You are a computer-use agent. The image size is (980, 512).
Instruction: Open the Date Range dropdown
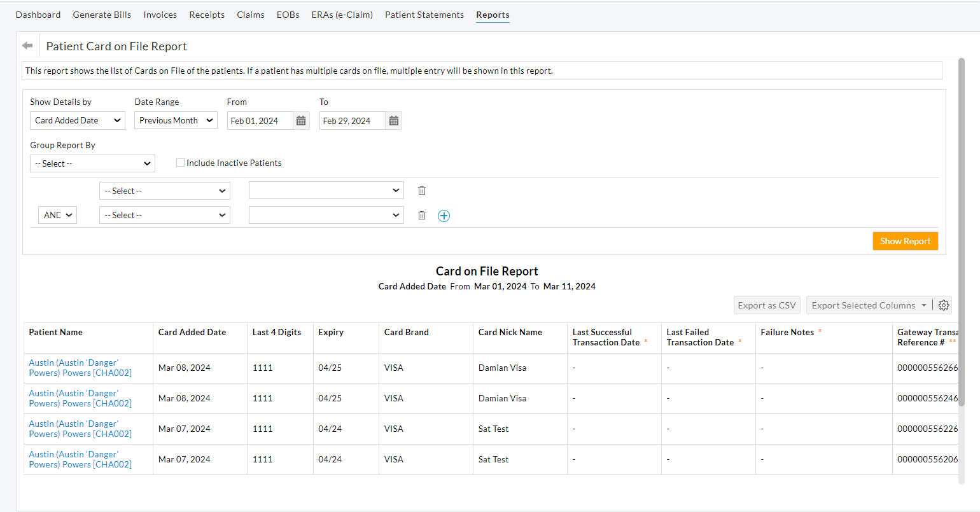(x=176, y=120)
